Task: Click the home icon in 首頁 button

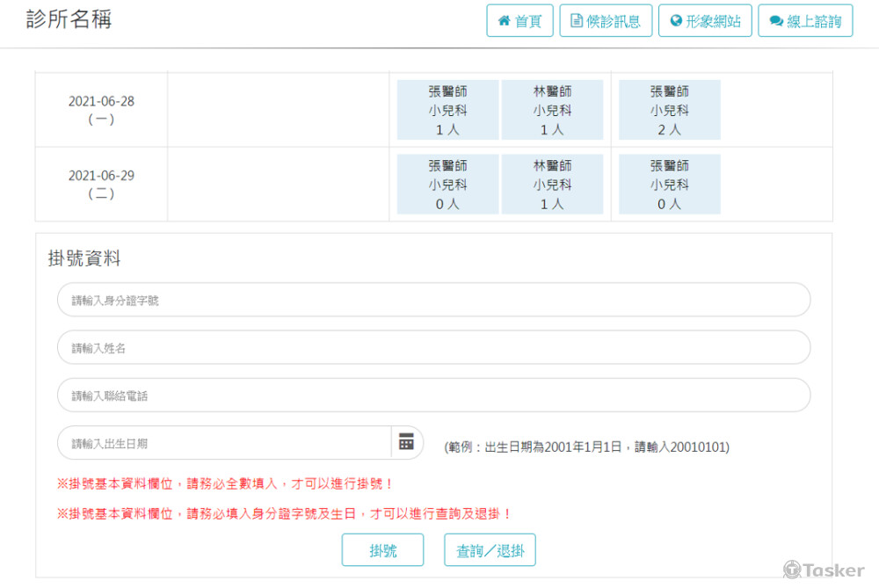Action: click(x=504, y=21)
